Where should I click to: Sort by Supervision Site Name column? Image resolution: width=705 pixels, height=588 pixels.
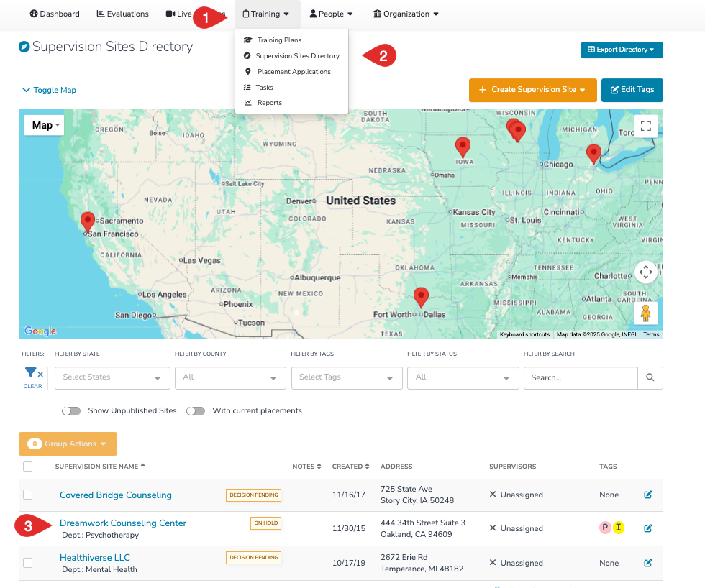pos(100,467)
